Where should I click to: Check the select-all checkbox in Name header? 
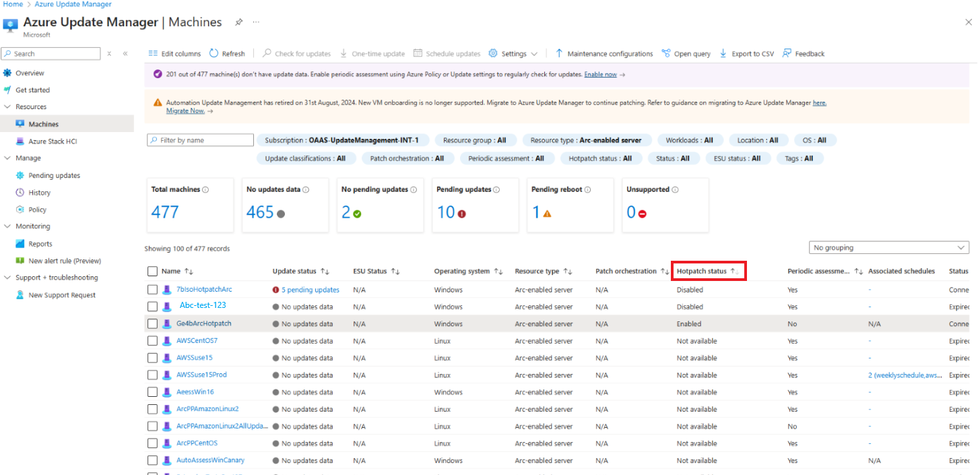(x=153, y=272)
